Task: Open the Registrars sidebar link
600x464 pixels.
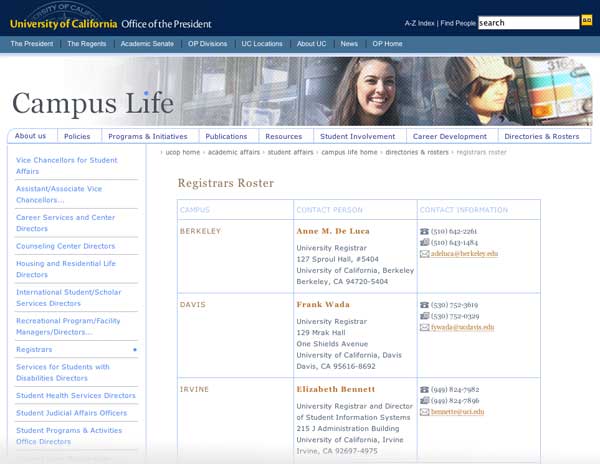Action: [34, 350]
